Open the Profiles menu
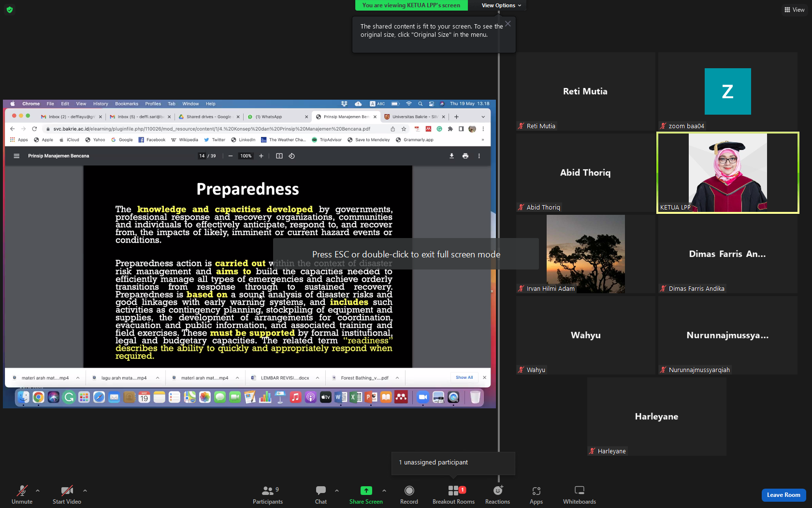812x508 pixels. [153, 104]
